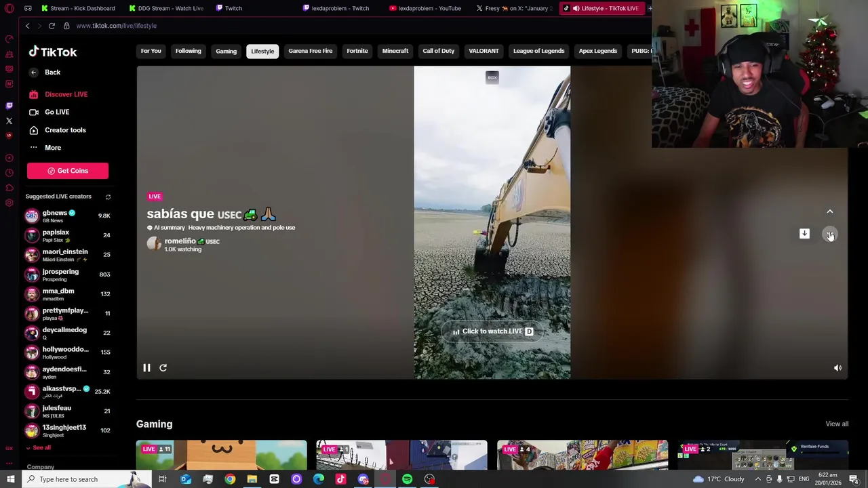Viewport: 868px width, 488px height.
Task: Pause the live preview video
Action: pyautogui.click(x=146, y=368)
